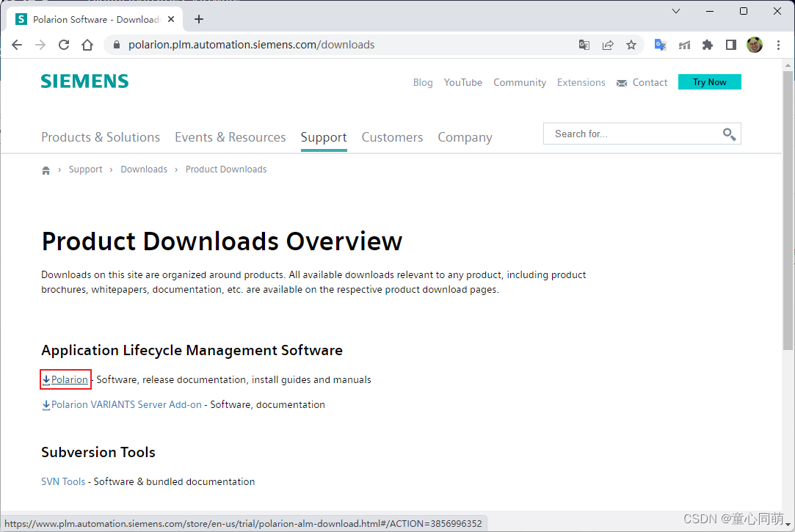Click the address bar URL

pyautogui.click(x=251, y=45)
